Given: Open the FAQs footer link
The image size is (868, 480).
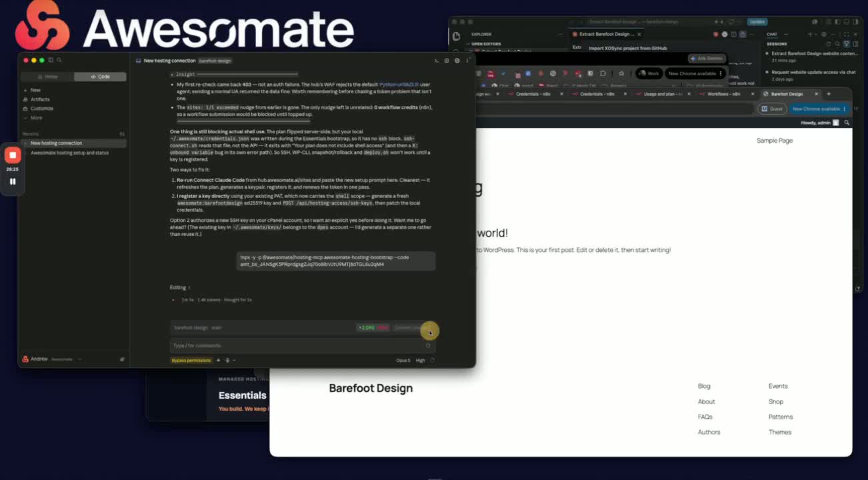Looking at the screenshot, I should point(705,417).
